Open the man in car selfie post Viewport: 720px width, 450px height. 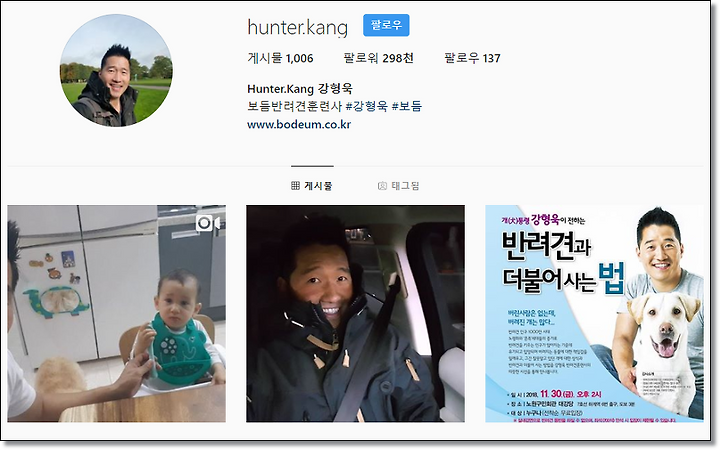(x=355, y=314)
